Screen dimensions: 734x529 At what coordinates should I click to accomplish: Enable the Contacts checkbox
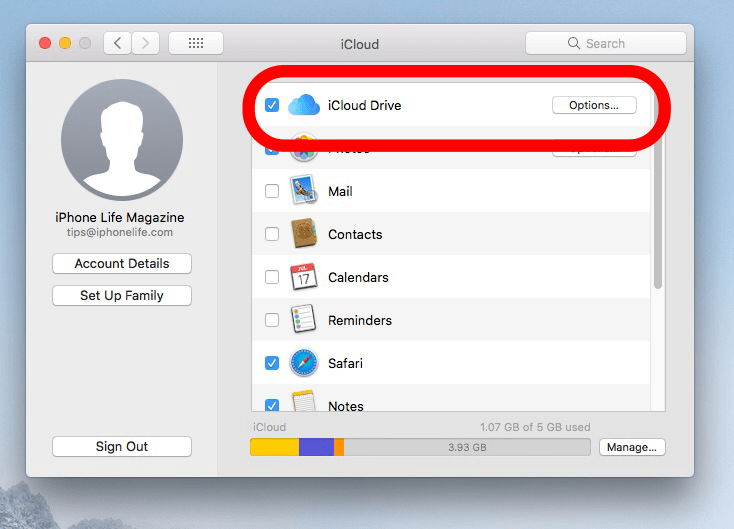point(272,234)
